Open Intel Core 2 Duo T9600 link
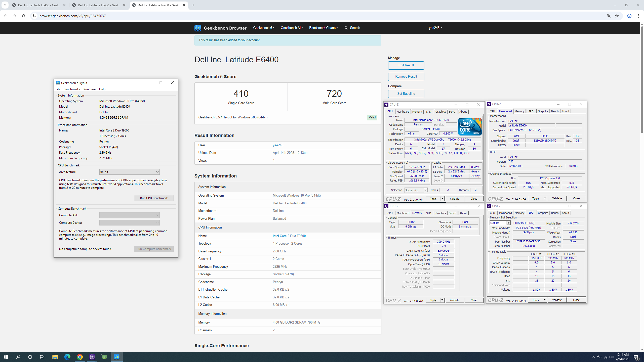The height and width of the screenshot is (362, 644). coord(289,236)
